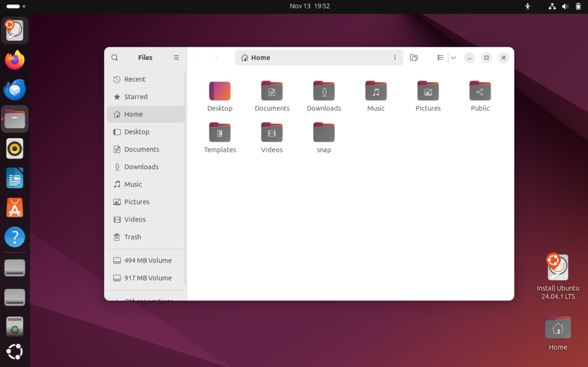The width and height of the screenshot is (588, 367).
Task: Open the Public shared folder
Action: coord(480,91)
